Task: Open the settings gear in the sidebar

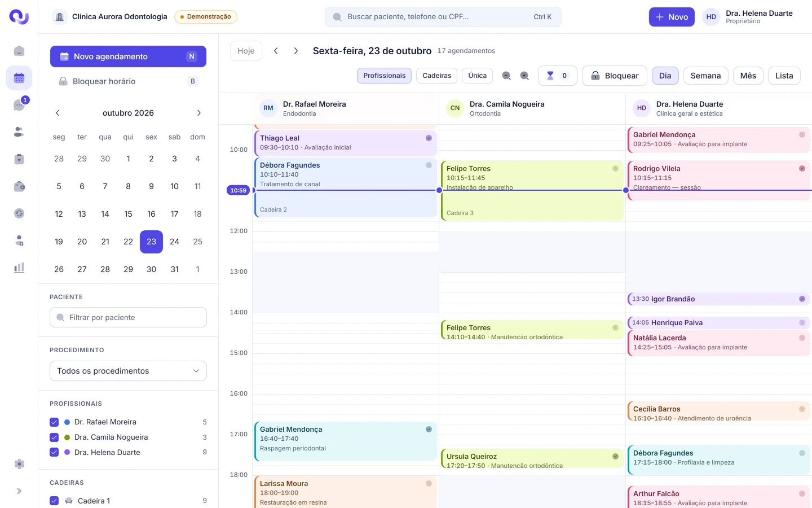Action: [19, 464]
